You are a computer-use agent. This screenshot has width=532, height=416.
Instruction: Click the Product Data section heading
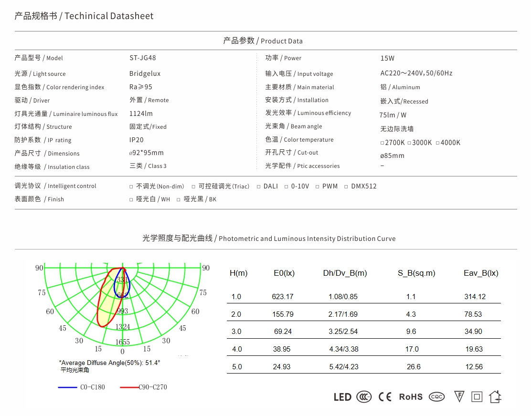coord(263,41)
